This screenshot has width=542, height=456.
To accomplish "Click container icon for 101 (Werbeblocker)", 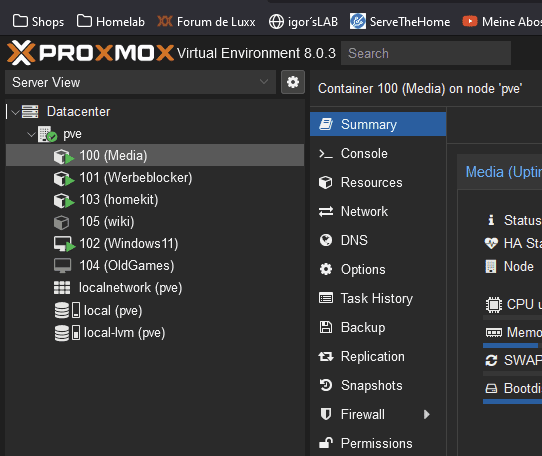I will tap(64, 178).
